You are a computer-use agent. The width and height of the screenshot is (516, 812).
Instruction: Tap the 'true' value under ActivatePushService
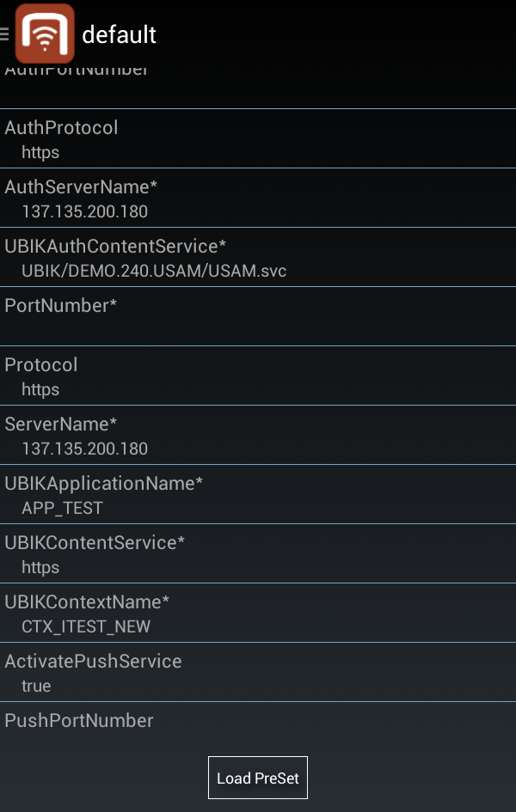click(36, 686)
